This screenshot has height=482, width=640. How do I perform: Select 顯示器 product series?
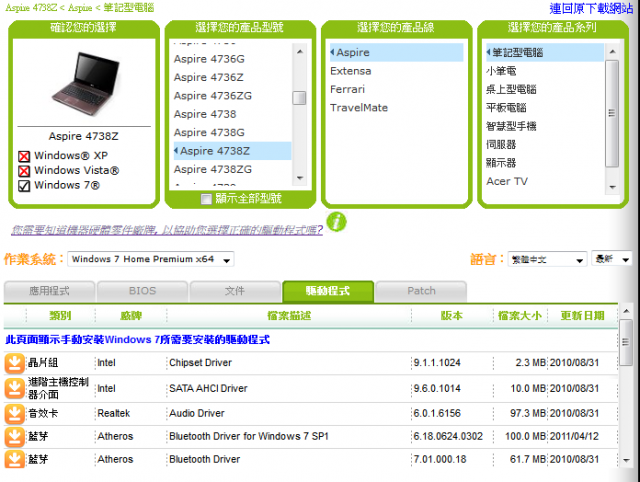[x=501, y=163]
